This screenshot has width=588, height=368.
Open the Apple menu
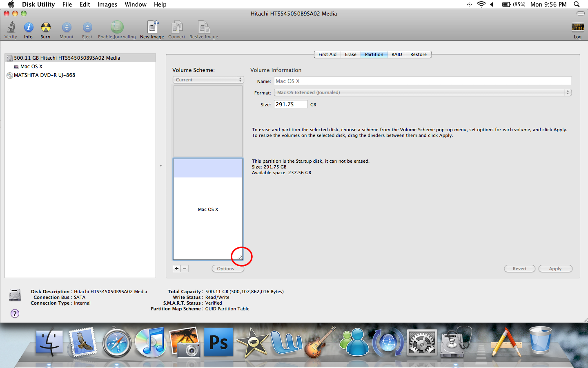point(11,4)
